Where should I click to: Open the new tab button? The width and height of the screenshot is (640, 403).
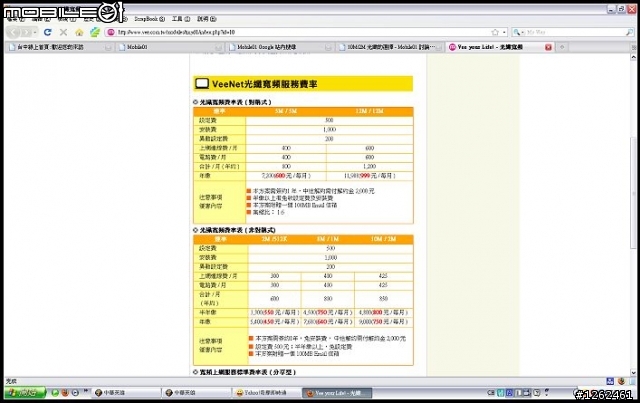[562, 47]
